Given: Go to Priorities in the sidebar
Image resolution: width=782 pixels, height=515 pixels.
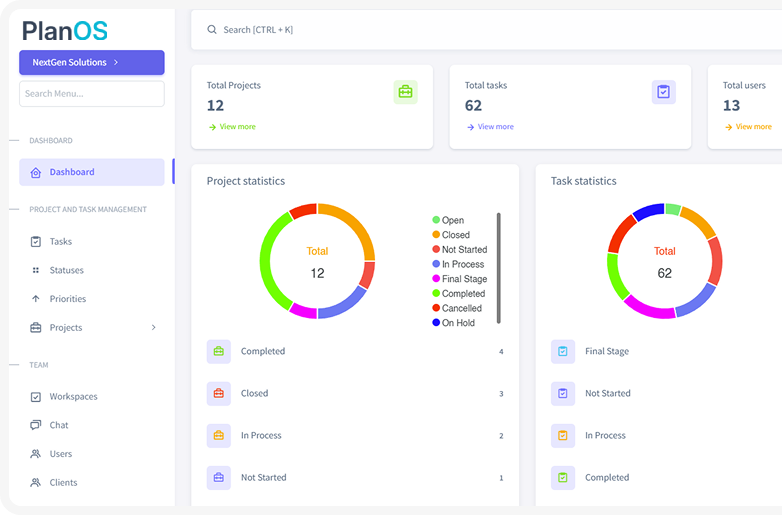Looking at the screenshot, I should tap(68, 299).
